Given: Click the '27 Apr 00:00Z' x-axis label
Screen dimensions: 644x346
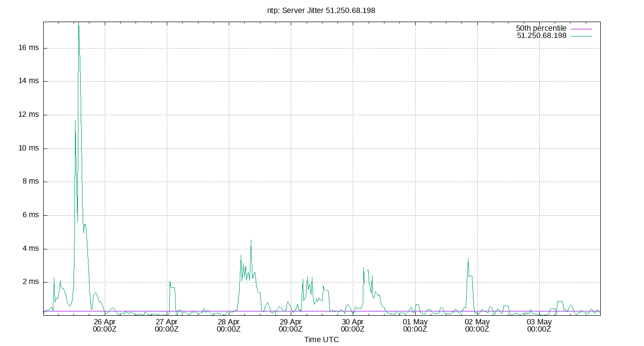Looking at the screenshot, I should tap(167, 325).
